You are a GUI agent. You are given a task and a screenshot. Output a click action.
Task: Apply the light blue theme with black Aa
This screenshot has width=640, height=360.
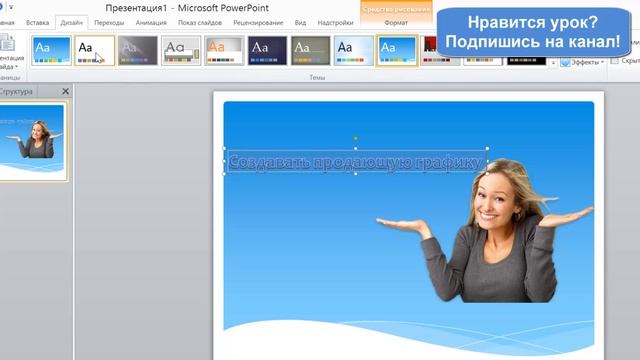(354, 51)
